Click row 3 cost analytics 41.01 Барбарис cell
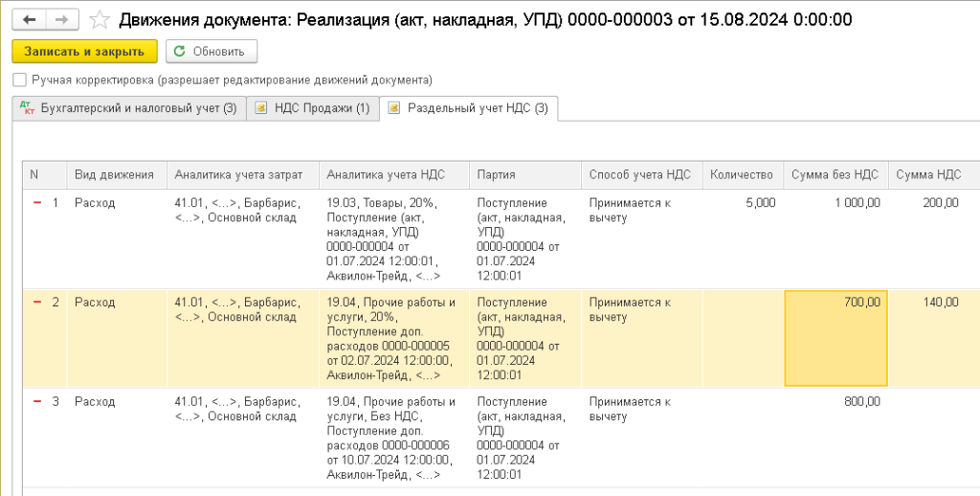This screenshot has height=496, width=980. coord(242,438)
